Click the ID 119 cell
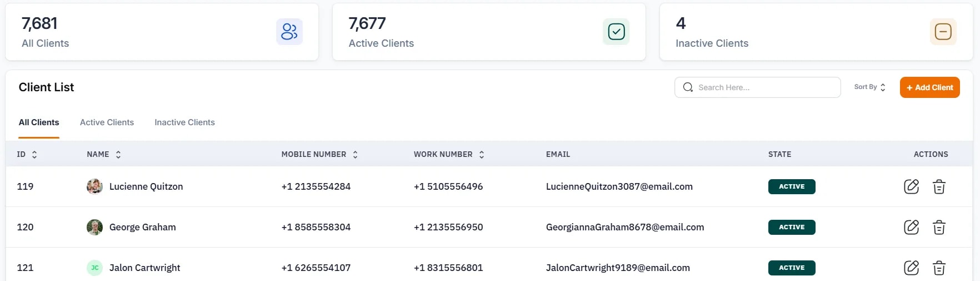 point(25,186)
